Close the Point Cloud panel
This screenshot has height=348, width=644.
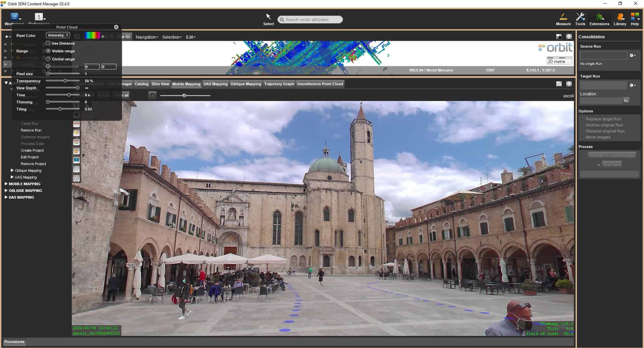click(x=116, y=27)
